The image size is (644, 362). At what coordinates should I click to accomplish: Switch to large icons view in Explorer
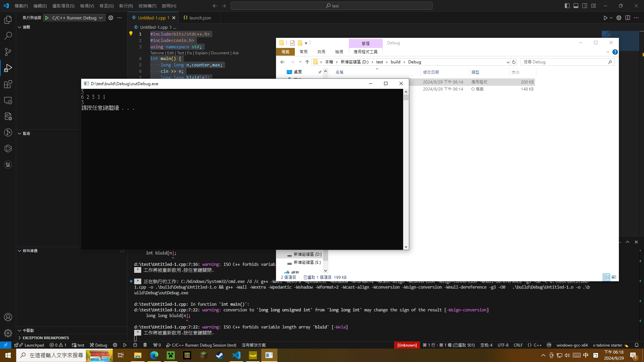[614, 277]
